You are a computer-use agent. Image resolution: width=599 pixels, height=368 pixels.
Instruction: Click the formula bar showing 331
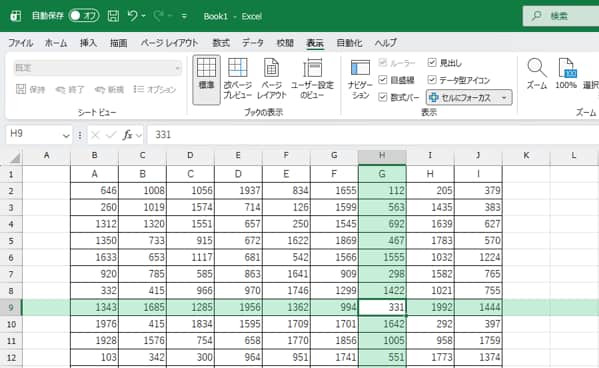click(373, 135)
